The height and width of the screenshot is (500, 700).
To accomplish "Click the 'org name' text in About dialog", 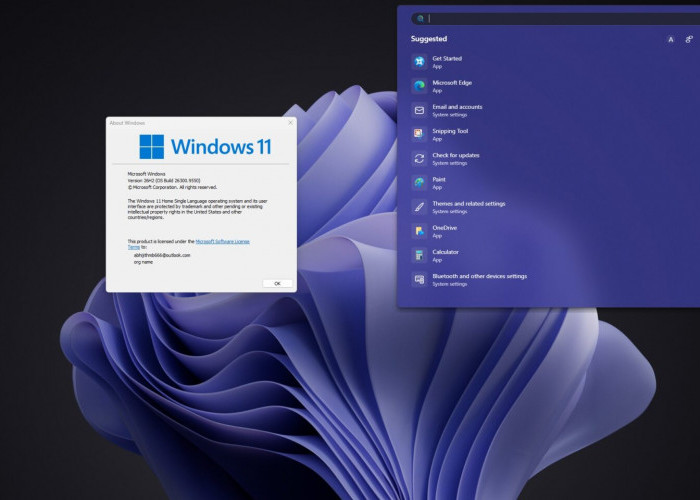I will point(143,262).
